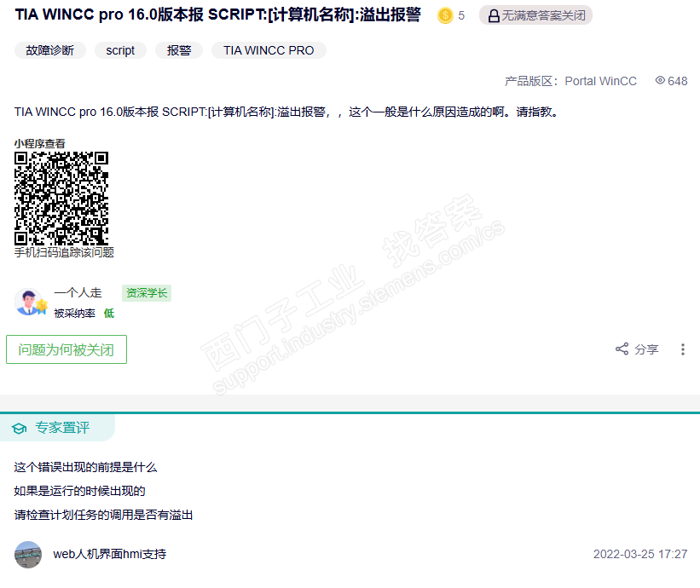Click the 故障诊断 tag
This screenshot has width=700, height=588.
[x=50, y=50]
